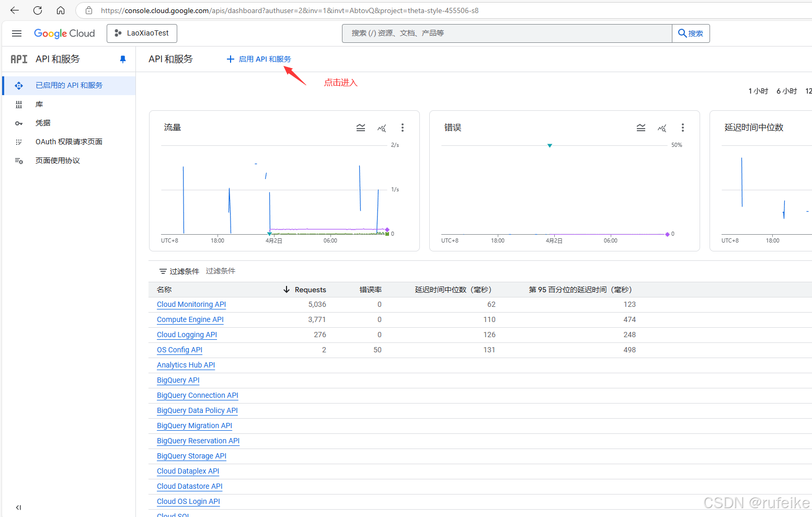The width and height of the screenshot is (812, 517).
Task: Open metrics explorer icon on 流量 chart
Action: 382,128
